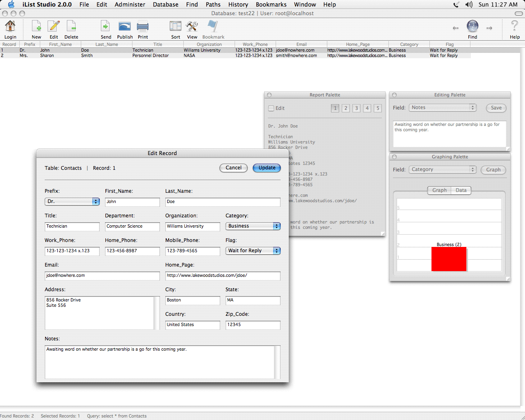Click the Work_Phone column header
This screenshot has height=420, width=525.
tap(255, 44)
